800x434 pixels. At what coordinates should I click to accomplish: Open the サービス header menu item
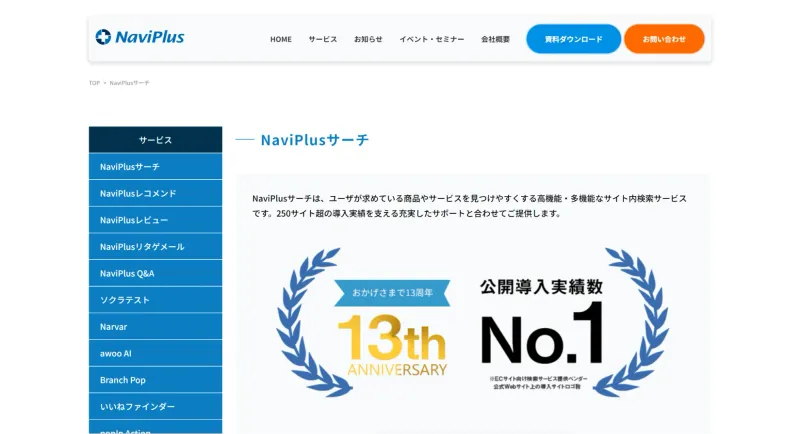pyautogui.click(x=322, y=39)
